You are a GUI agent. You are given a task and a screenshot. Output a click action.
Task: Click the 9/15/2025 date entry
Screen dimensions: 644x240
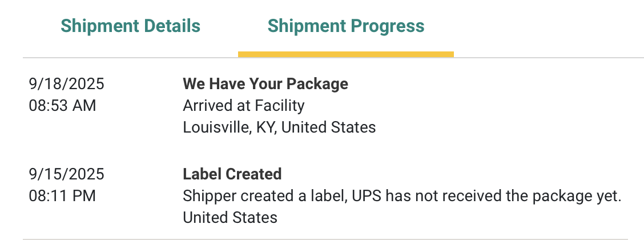click(66, 174)
